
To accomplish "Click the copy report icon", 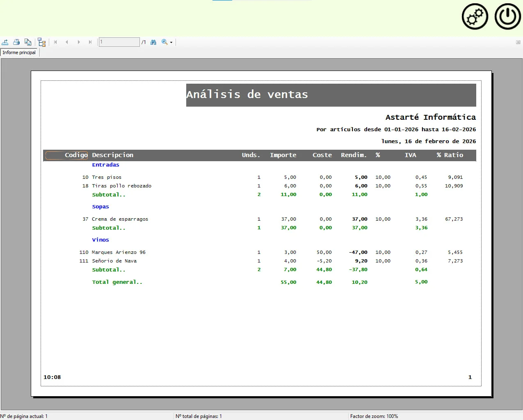I will pos(28,42).
